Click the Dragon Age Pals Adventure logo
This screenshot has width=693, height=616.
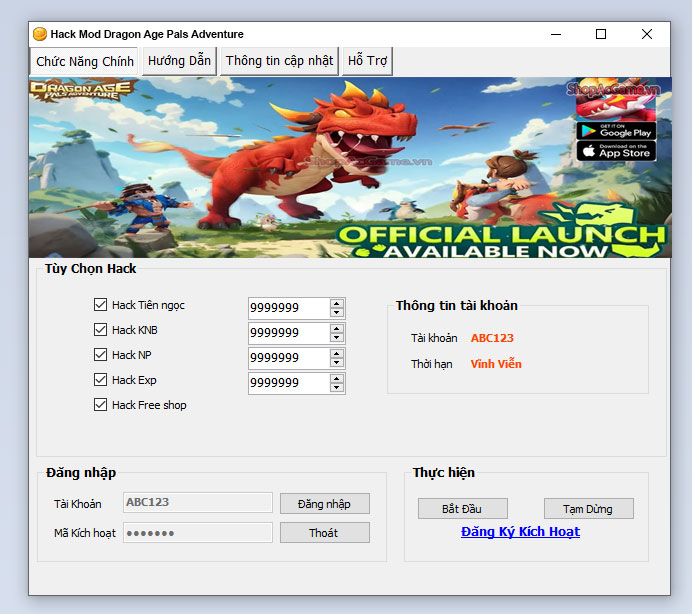coord(82,90)
